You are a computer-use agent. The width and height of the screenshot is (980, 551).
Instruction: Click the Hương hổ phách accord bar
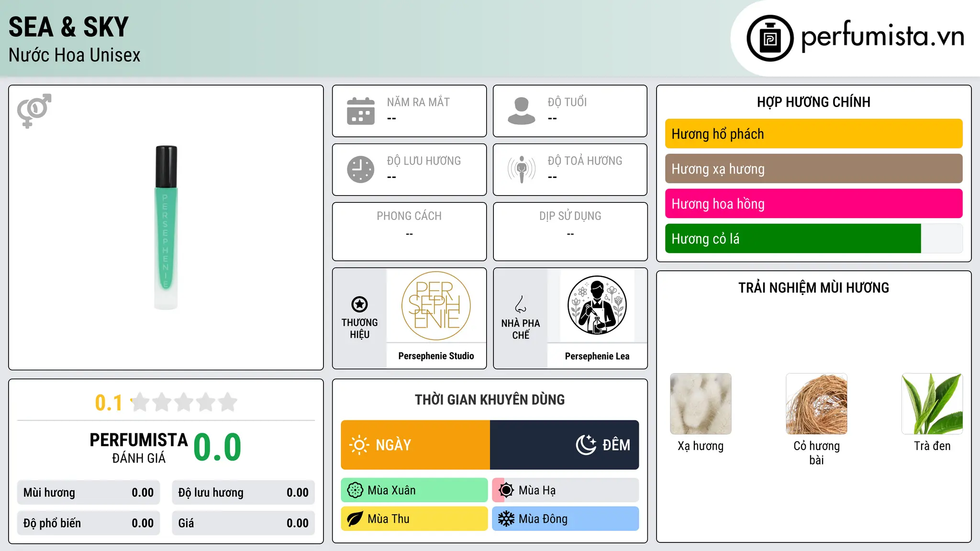[x=813, y=134]
